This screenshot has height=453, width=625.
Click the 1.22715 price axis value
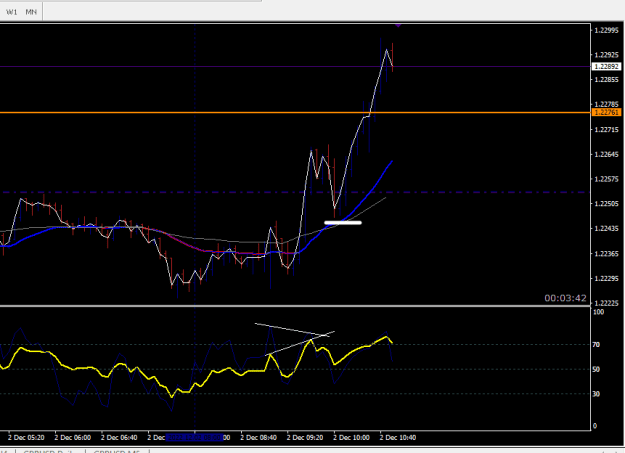tap(606, 130)
